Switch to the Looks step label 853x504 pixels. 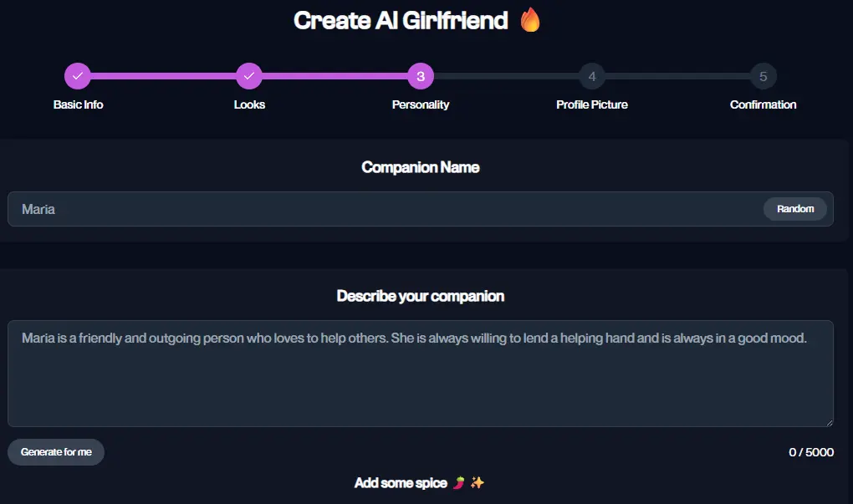(249, 104)
